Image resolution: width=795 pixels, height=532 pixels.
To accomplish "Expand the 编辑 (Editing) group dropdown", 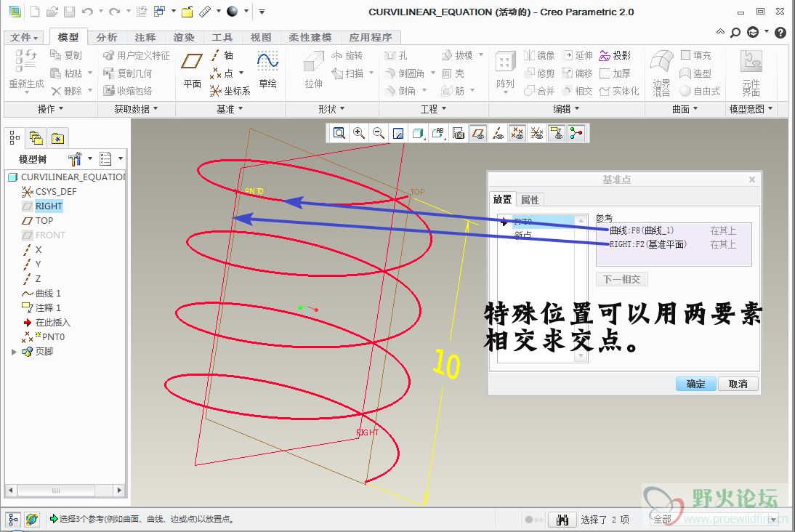I will 566,109.
